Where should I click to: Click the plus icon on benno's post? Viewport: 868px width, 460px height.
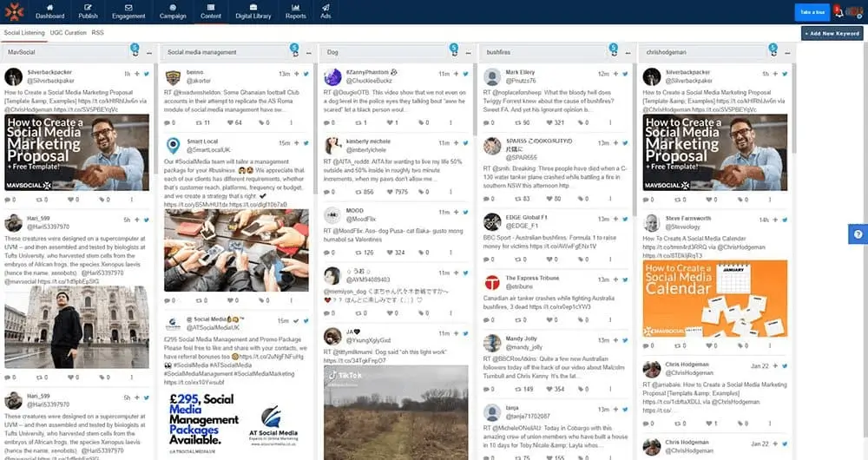click(297, 74)
